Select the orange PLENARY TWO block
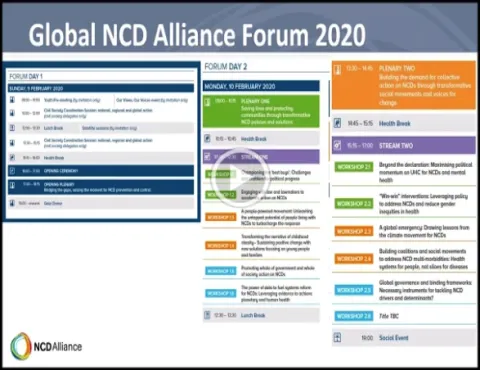The width and height of the screenshot is (480, 370). click(404, 85)
